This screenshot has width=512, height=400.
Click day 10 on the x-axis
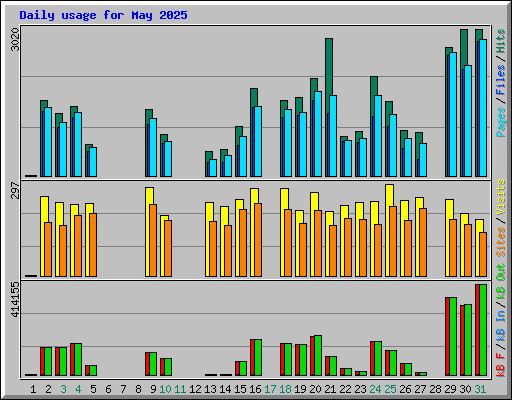pyautogui.click(x=165, y=389)
